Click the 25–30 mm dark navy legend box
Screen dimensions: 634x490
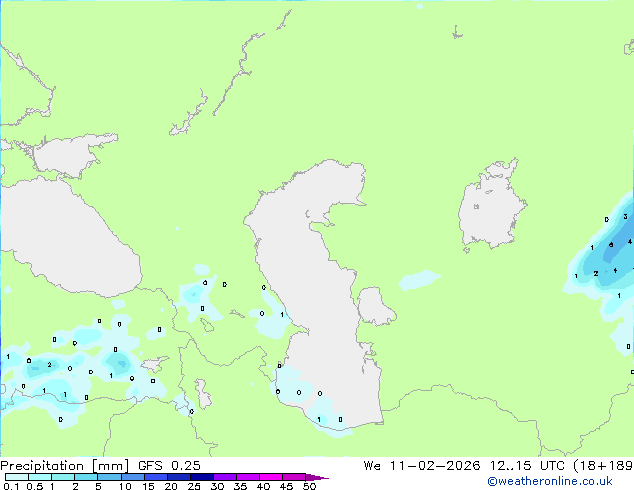click(201, 477)
